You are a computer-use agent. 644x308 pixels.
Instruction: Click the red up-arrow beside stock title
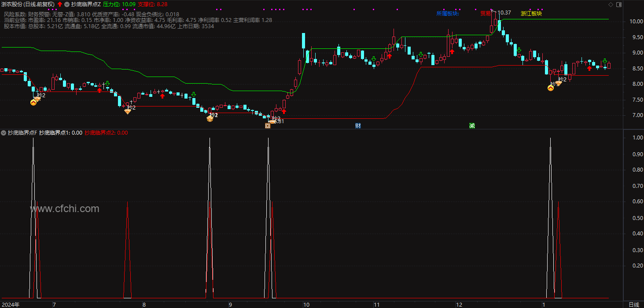60,4
